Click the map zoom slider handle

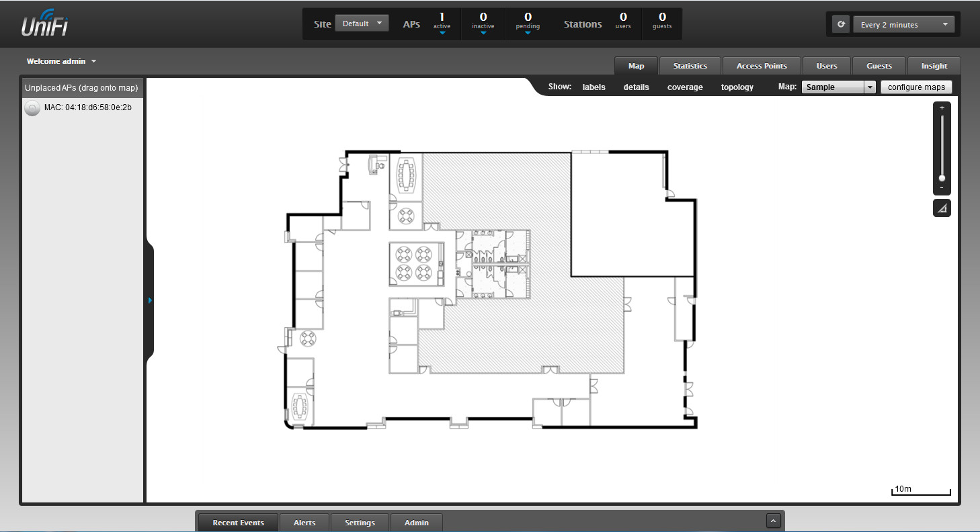pyautogui.click(x=942, y=178)
